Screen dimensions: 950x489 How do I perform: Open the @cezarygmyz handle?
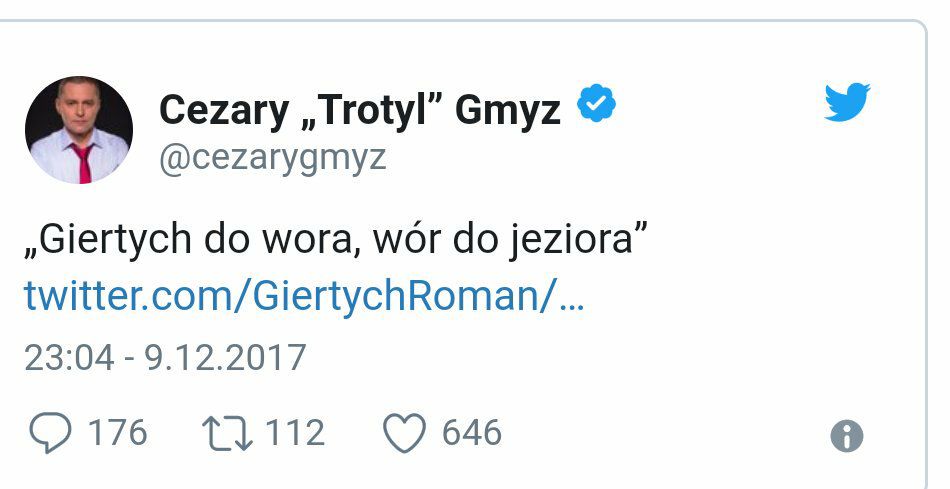click(272, 157)
